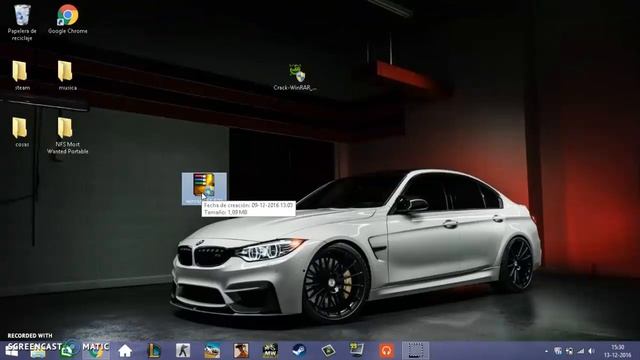Open the taskbar clock and date
This screenshot has width=640, height=360.
[x=618, y=351]
